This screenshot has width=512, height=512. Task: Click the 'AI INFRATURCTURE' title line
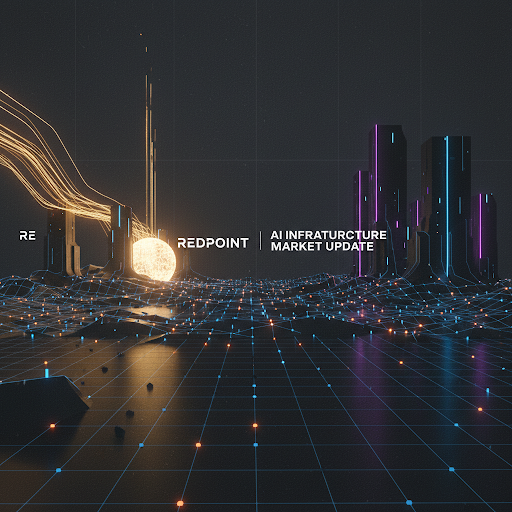click(x=328, y=235)
